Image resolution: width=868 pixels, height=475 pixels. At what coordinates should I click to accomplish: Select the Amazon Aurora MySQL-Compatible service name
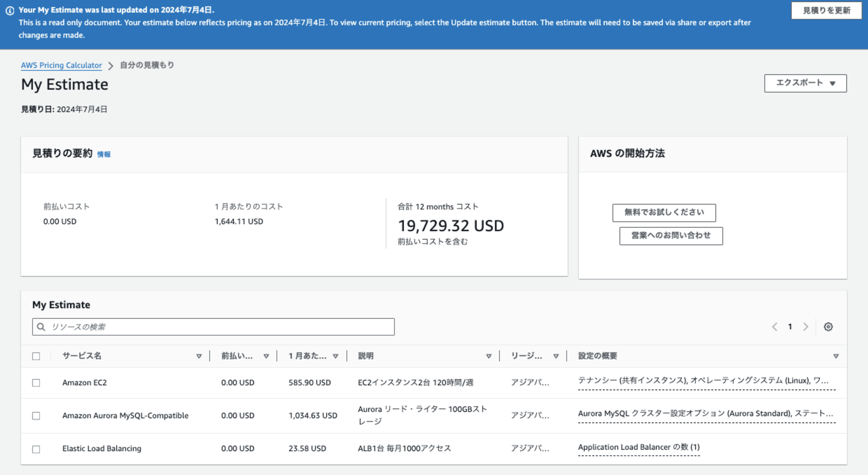125,416
